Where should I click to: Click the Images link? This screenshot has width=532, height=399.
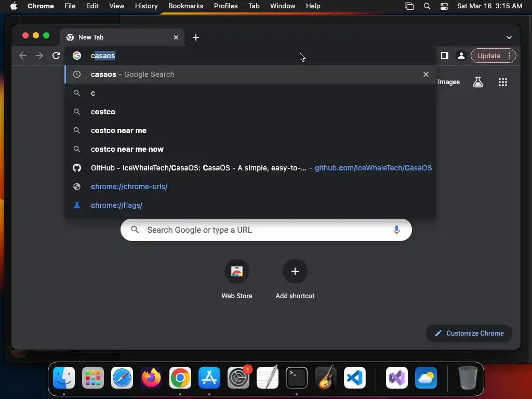click(x=448, y=82)
